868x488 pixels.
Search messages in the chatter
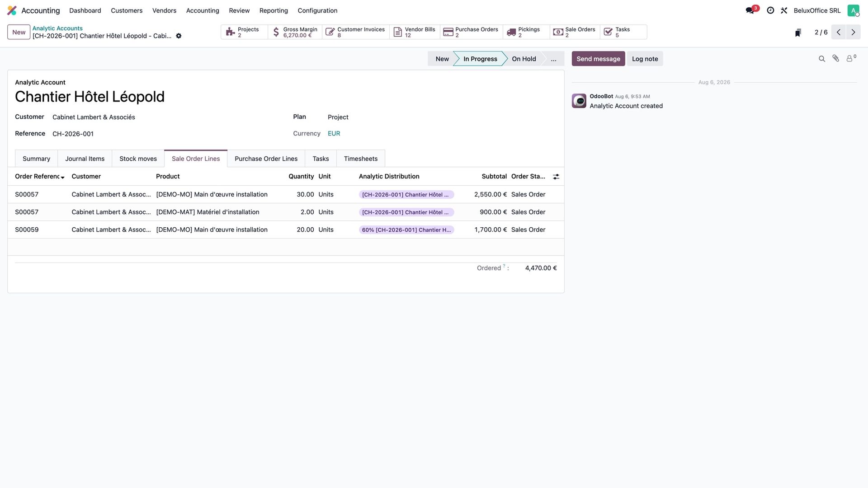click(x=822, y=59)
